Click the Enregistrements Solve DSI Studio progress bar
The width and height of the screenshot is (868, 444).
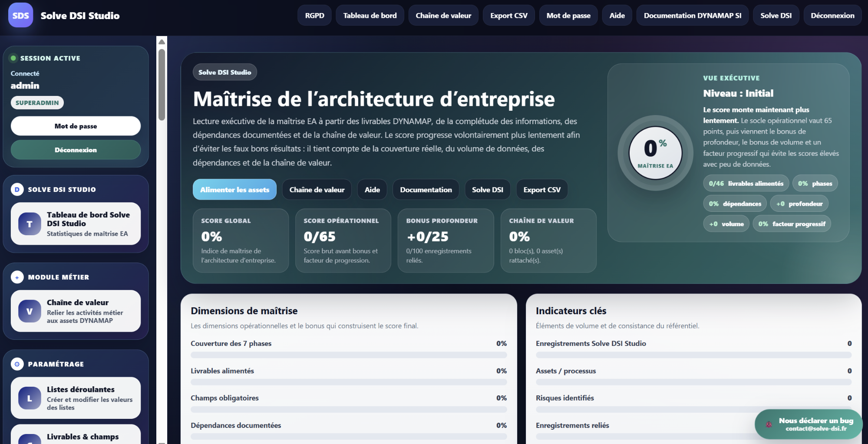[x=693, y=355]
